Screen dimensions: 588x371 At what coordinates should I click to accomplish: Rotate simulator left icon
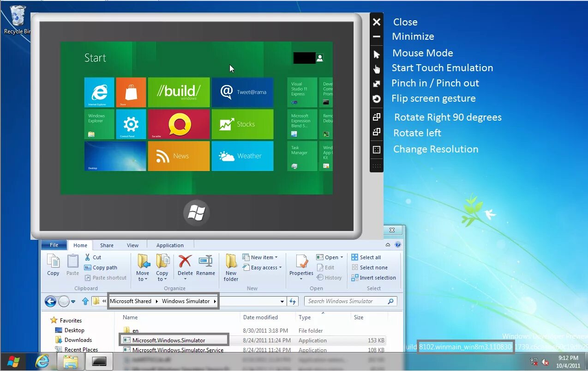click(x=377, y=132)
